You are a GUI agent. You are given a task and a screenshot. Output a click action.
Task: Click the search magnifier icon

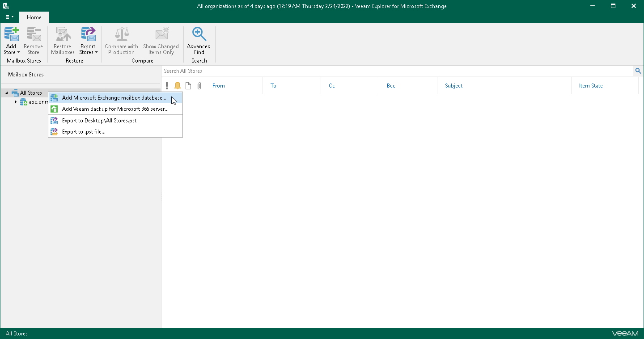[638, 71]
